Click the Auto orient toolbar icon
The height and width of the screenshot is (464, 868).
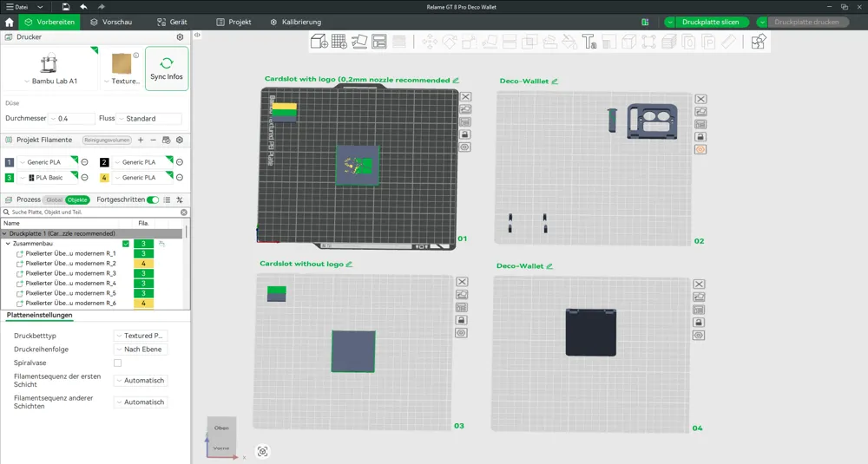point(359,42)
